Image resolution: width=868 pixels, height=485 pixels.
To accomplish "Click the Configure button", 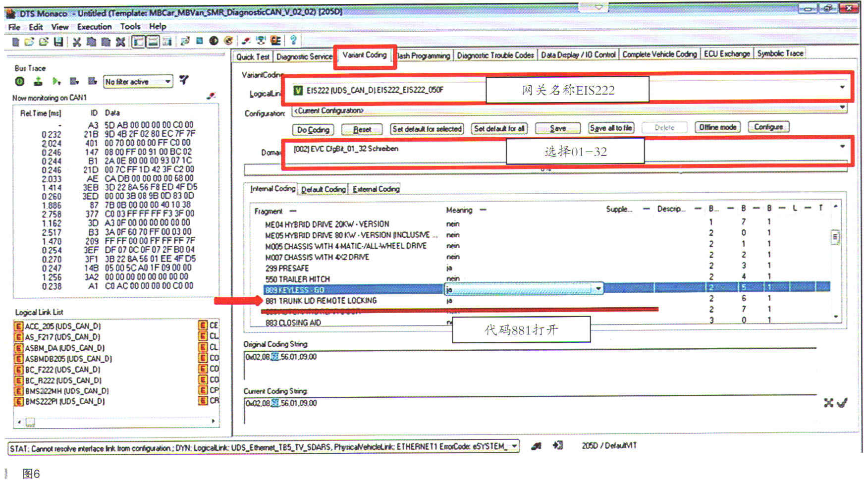I will [x=768, y=127].
